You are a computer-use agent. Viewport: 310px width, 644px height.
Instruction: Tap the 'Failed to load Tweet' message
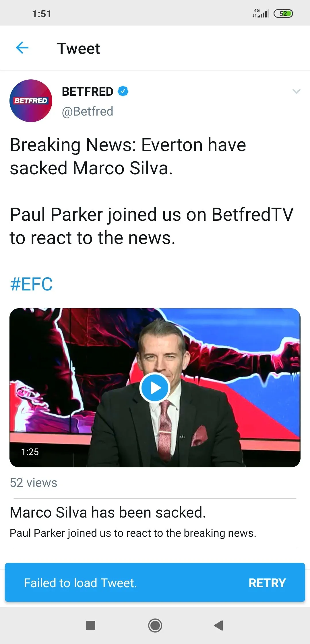pos(80,583)
